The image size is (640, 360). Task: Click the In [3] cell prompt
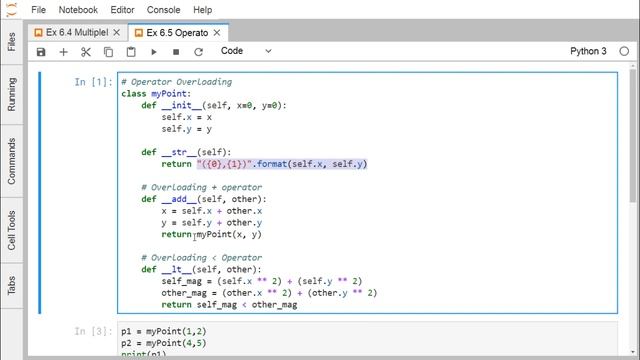pos(93,331)
